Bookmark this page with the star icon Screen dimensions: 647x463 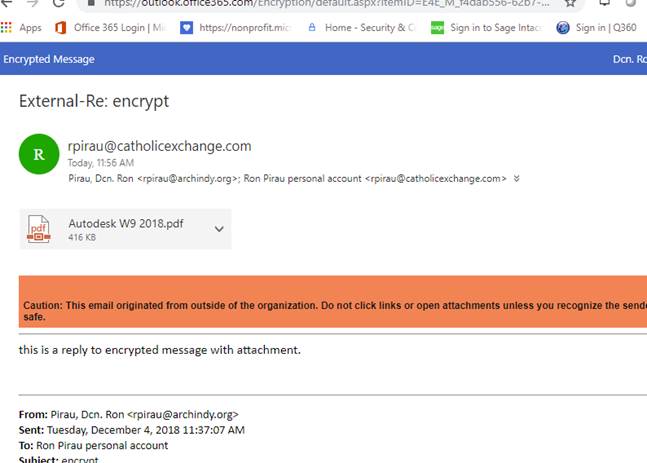click(x=571, y=3)
